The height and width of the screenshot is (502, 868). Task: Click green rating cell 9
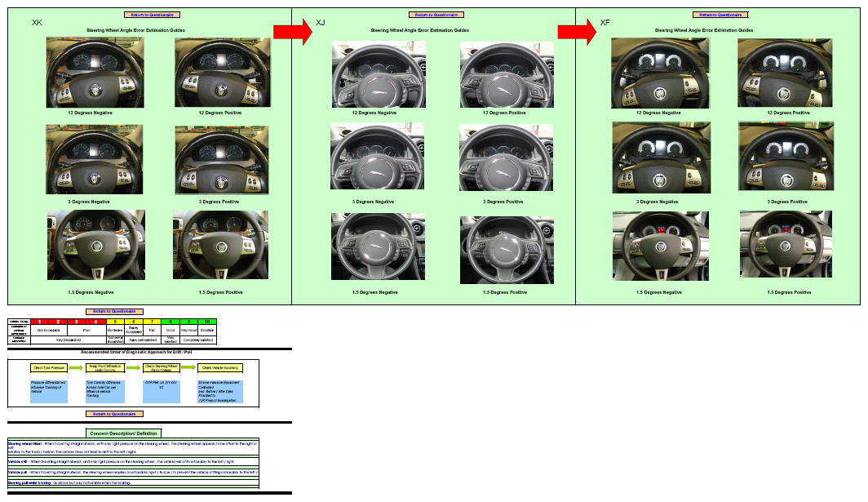(188, 322)
